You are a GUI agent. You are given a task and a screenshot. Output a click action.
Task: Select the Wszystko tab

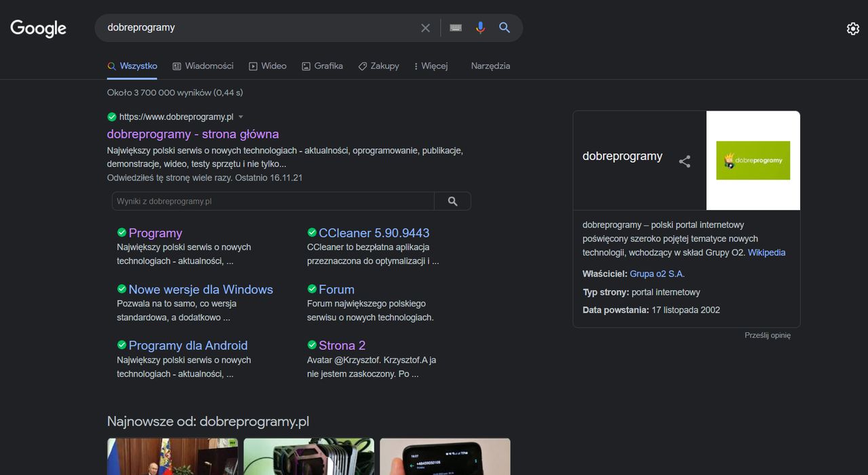(x=132, y=66)
